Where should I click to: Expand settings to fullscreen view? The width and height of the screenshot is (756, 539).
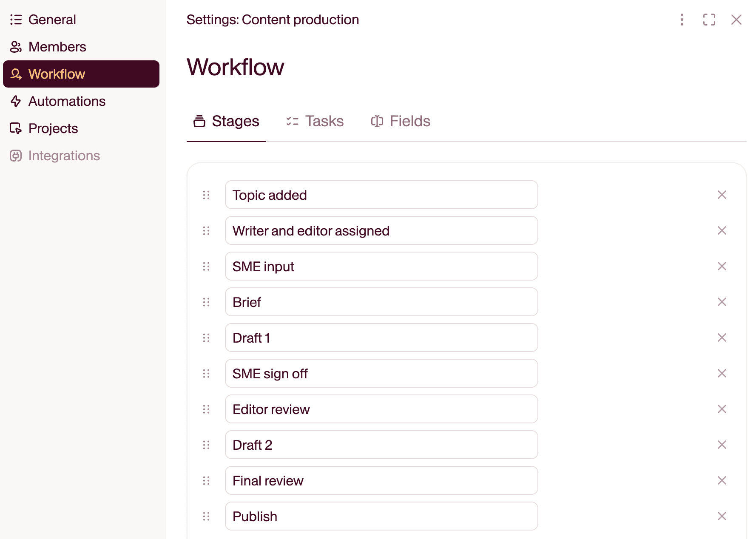[709, 20]
